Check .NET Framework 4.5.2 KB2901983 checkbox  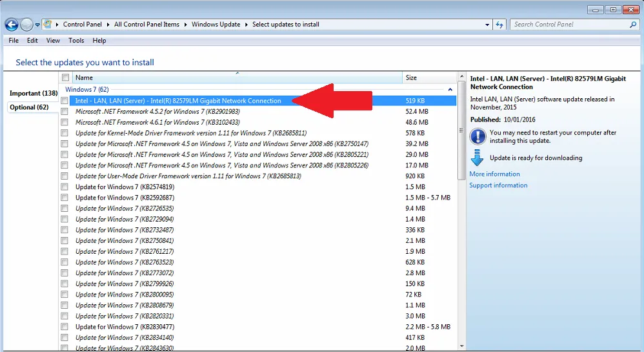pyautogui.click(x=65, y=112)
